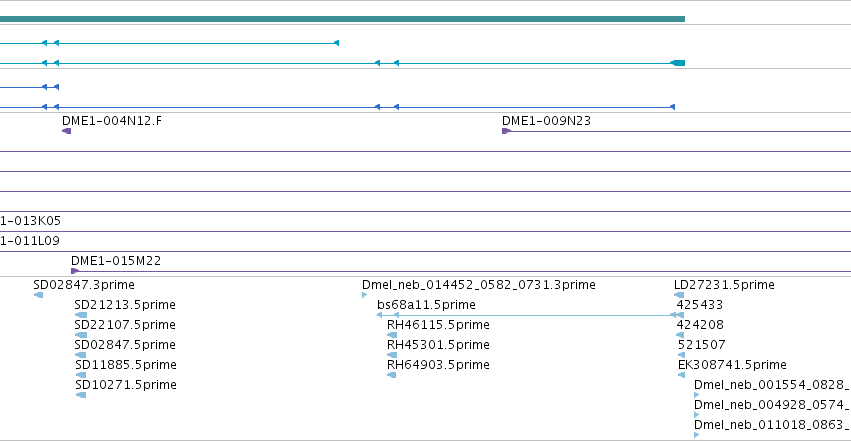Select the 1-011L09 clone label
This screenshot has height=441, width=851.
tap(30, 240)
